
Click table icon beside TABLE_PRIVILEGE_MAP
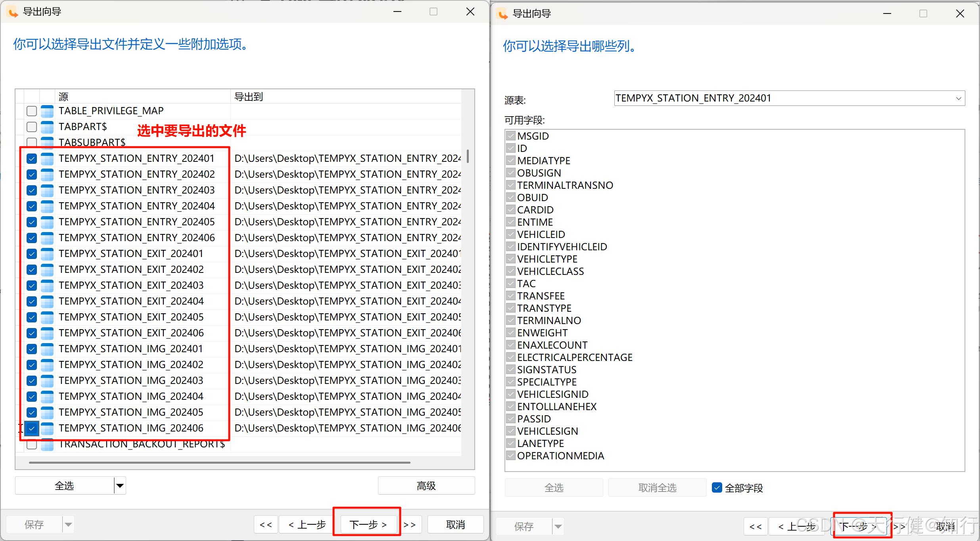coord(47,111)
